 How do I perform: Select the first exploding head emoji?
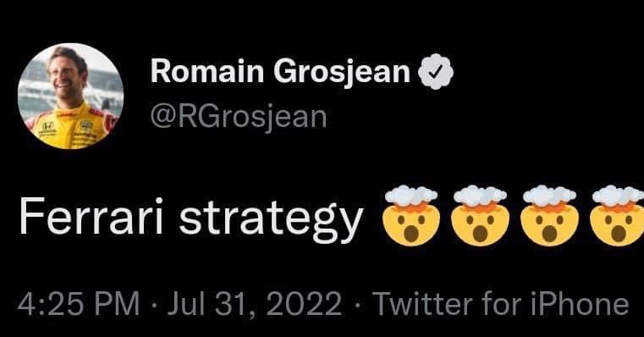pos(411,216)
